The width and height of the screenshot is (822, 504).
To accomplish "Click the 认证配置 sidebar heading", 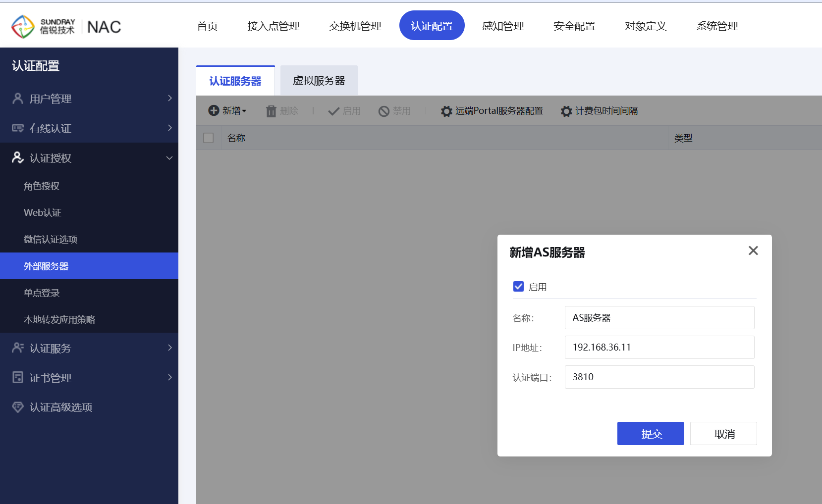I will 36,66.
